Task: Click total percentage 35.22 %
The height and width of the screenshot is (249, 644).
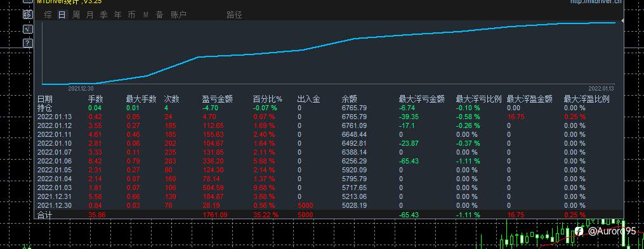Action: coord(266,215)
